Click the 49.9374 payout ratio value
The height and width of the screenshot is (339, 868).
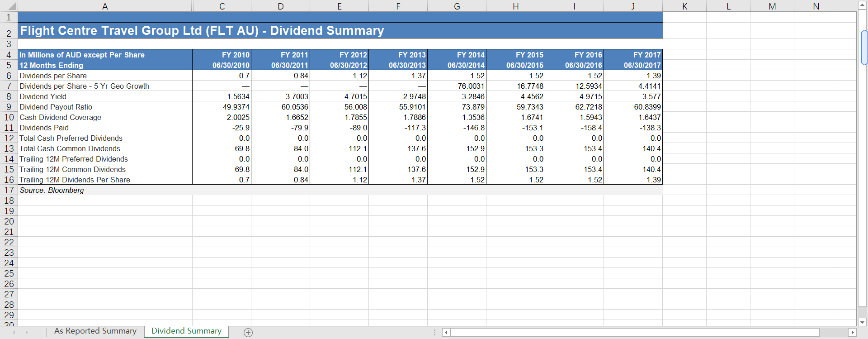(x=222, y=107)
